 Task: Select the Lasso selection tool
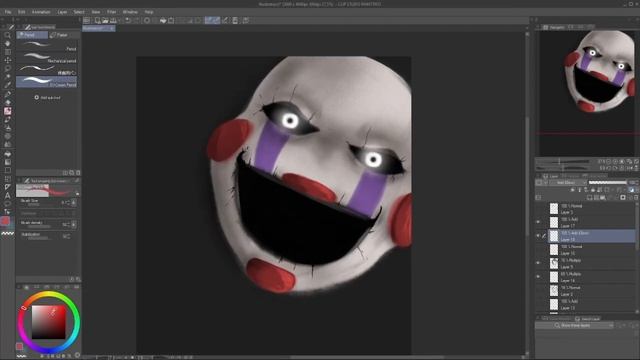7,69
